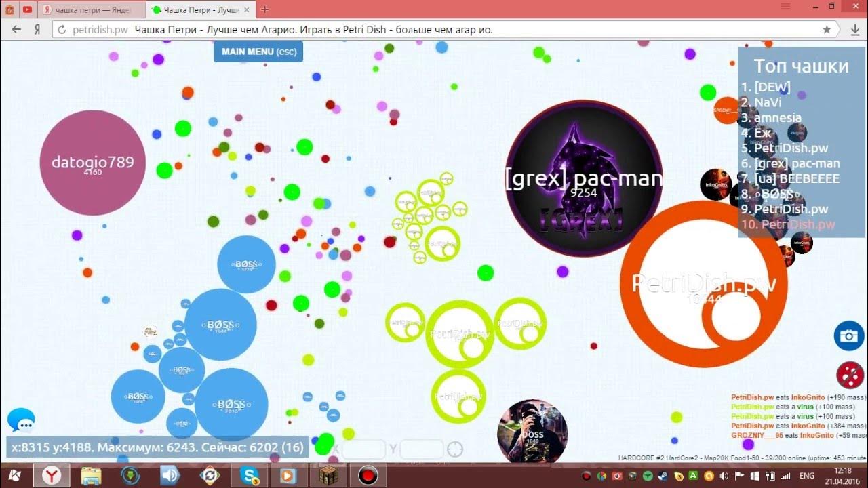Click '1. [DEW]' in the leaderboard
This screenshot has width=868, height=488.
766,87
